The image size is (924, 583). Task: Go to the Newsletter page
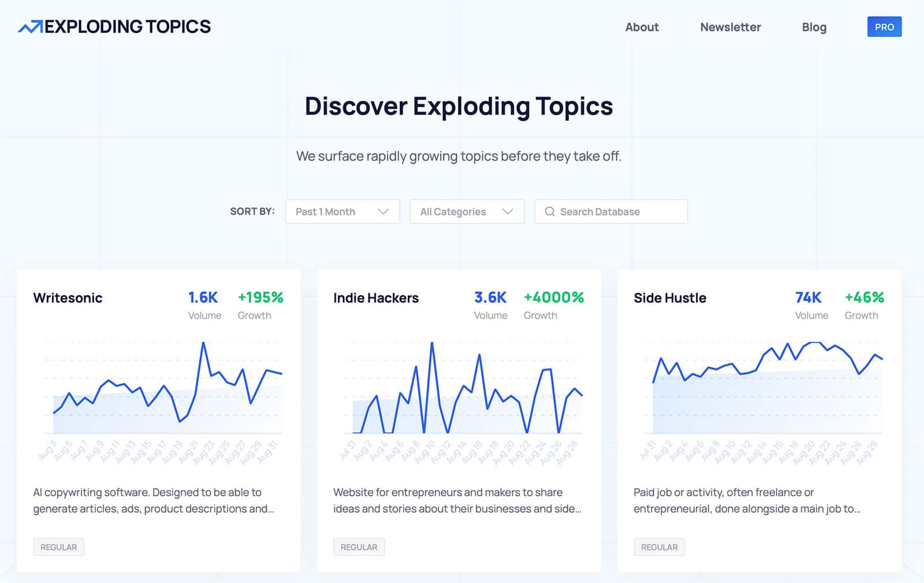(x=731, y=27)
